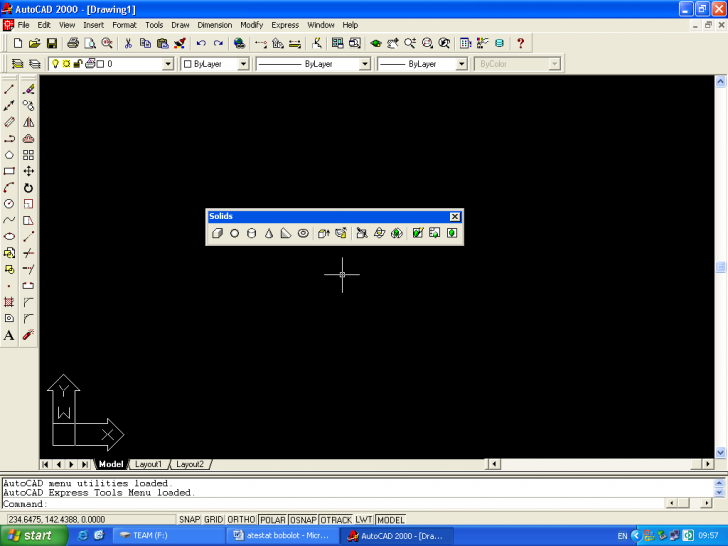The height and width of the screenshot is (546, 728).
Task: Toggle OTRACK in status bar
Action: tap(336, 520)
